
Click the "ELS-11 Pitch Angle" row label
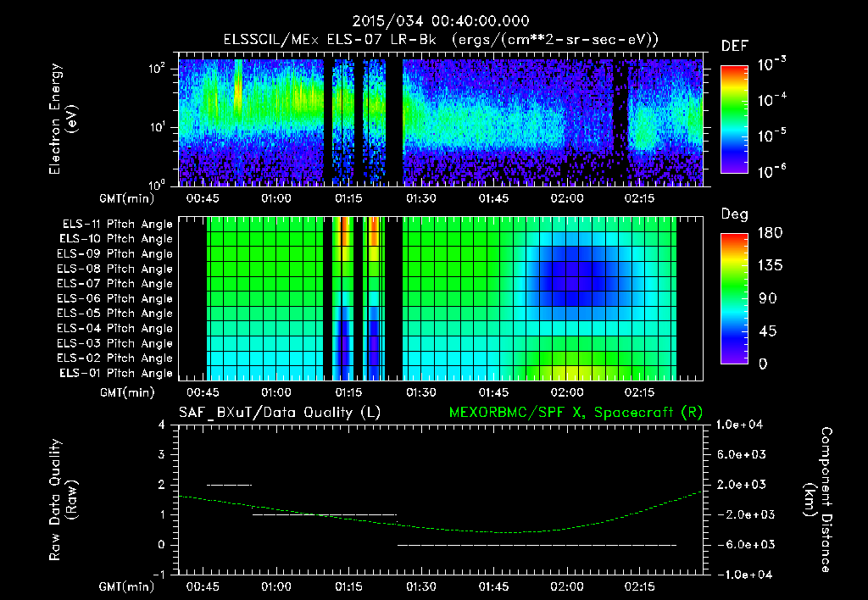pos(117,225)
